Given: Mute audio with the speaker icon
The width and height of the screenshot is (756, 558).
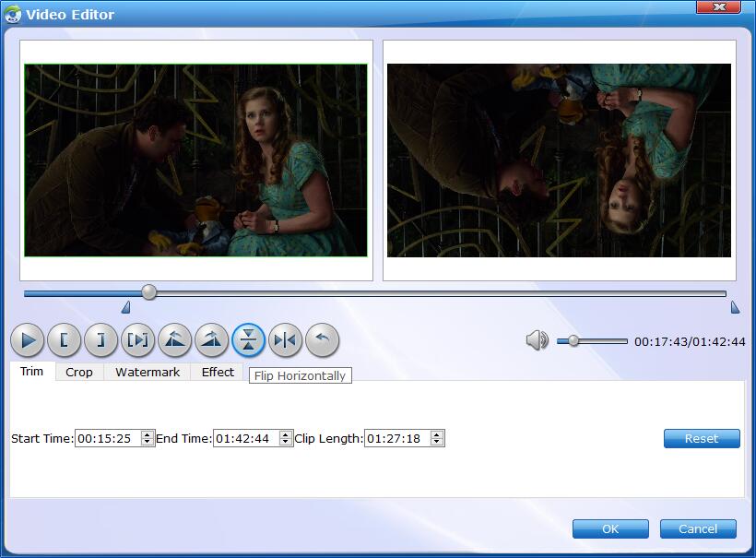Looking at the screenshot, I should 537,341.
